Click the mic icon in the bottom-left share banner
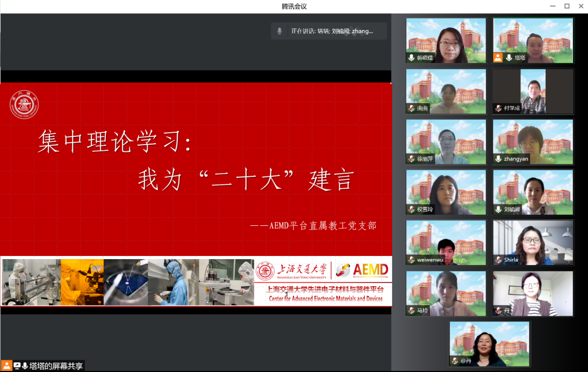Image resolution: width=588 pixels, height=372 pixels. [26, 366]
